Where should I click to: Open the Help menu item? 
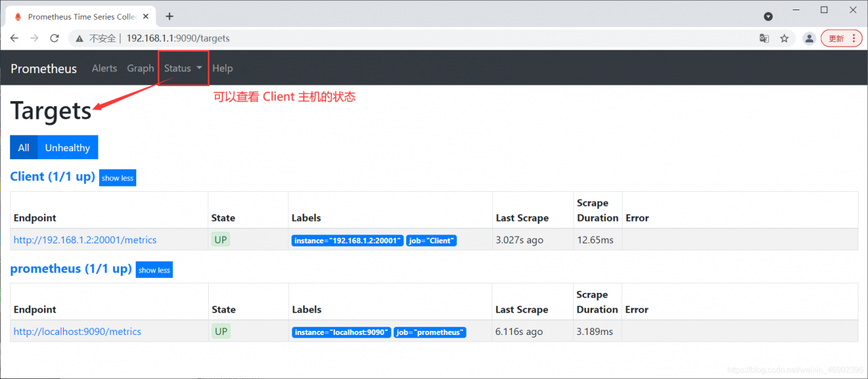[222, 68]
